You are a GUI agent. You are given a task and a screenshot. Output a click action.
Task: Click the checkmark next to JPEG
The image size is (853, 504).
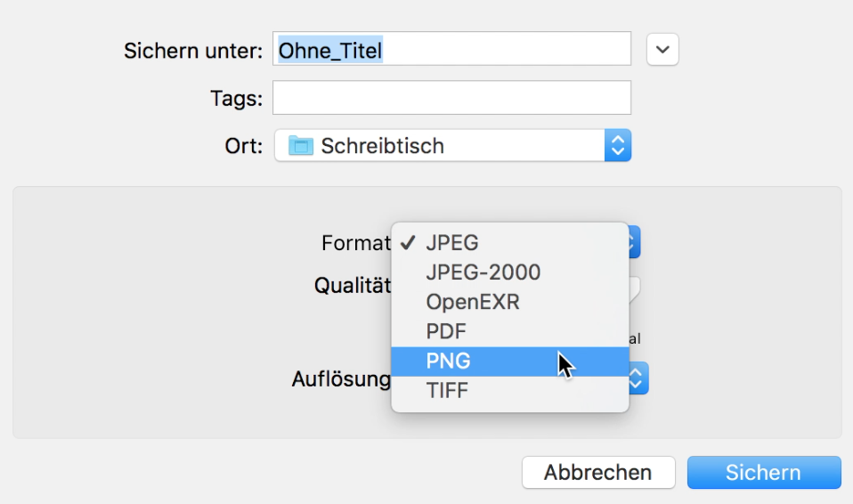point(408,243)
